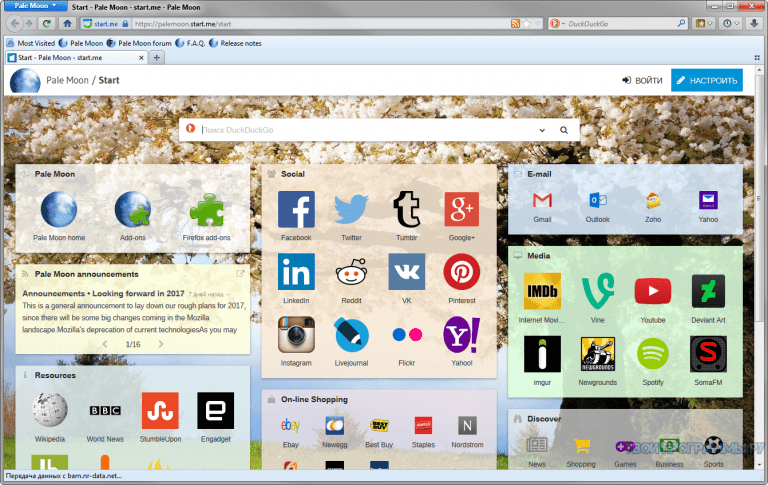Open the Outlook mail icon

pyautogui.click(x=598, y=200)
